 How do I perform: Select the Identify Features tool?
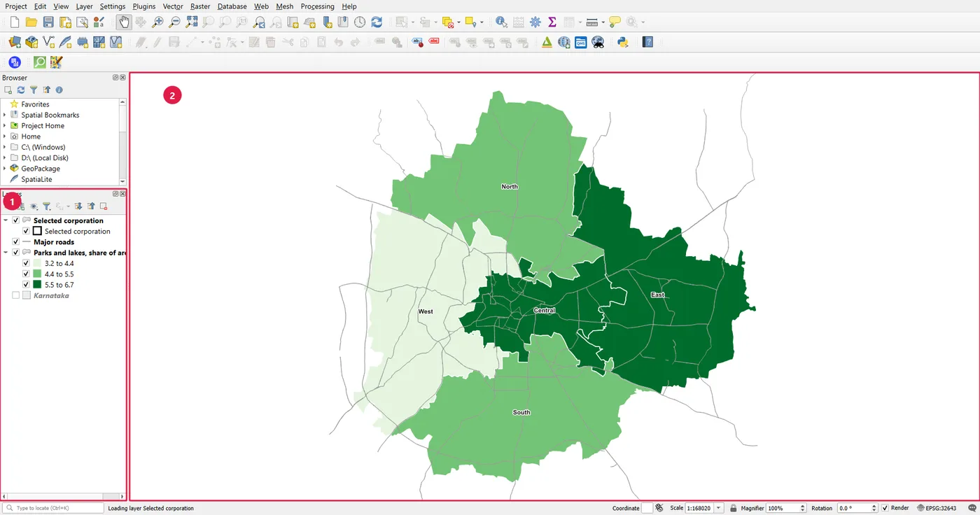click(x=501, y=22)
